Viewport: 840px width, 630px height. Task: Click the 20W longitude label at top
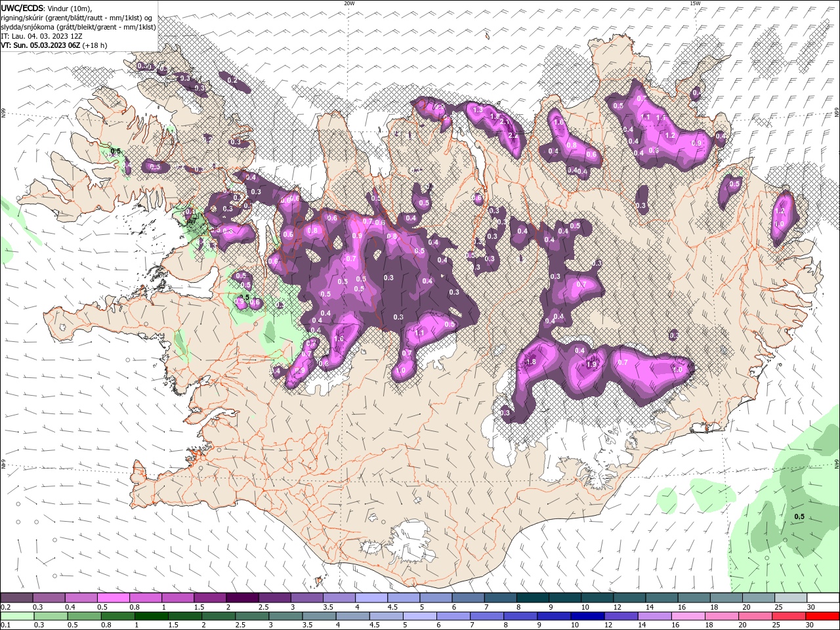click(x=350, y=3)
